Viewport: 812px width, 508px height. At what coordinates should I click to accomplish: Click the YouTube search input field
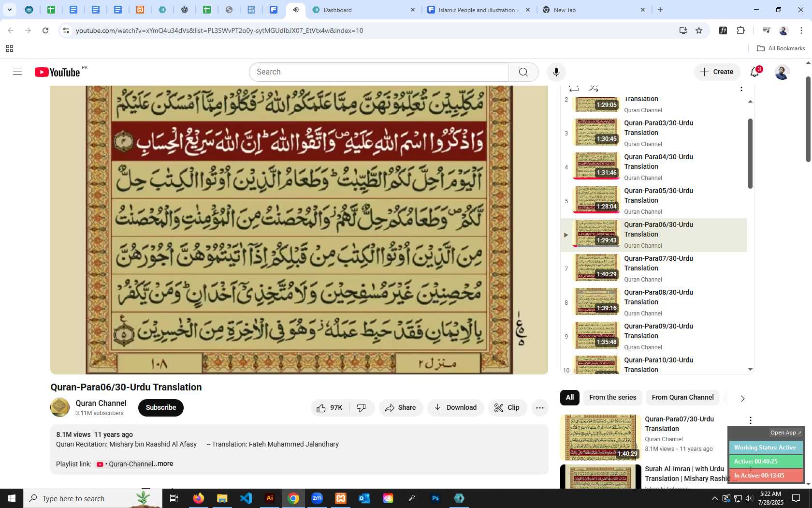click(379, 72)
